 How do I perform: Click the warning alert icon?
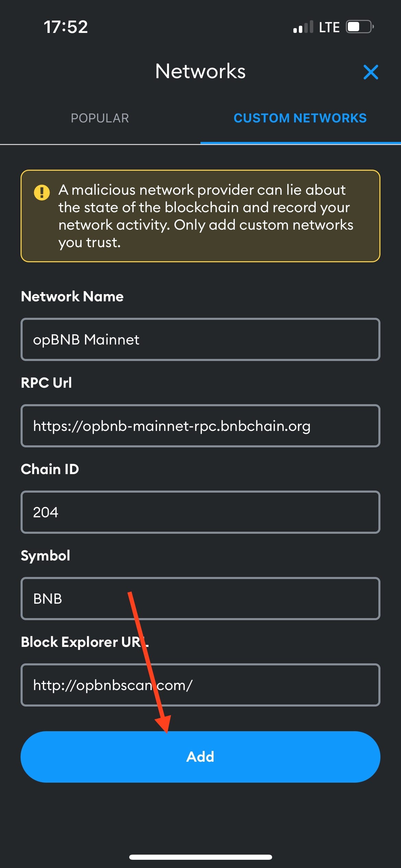(41, 193)
